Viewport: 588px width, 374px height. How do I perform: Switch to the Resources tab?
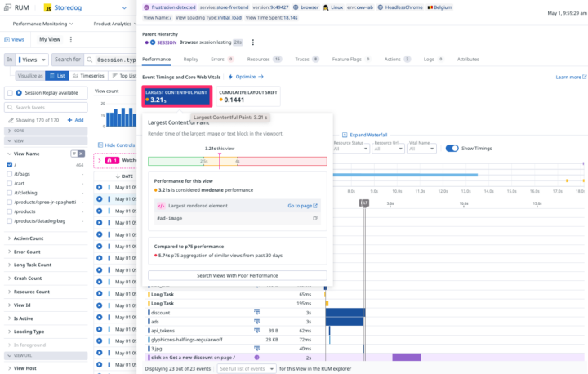(x=265, y=60)
